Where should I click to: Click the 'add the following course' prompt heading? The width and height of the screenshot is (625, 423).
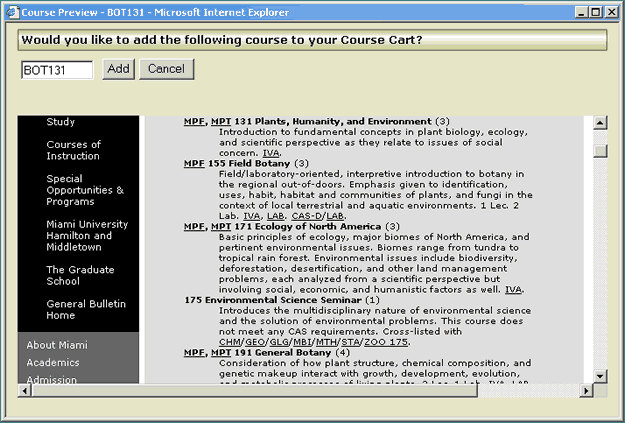point(222,40)
